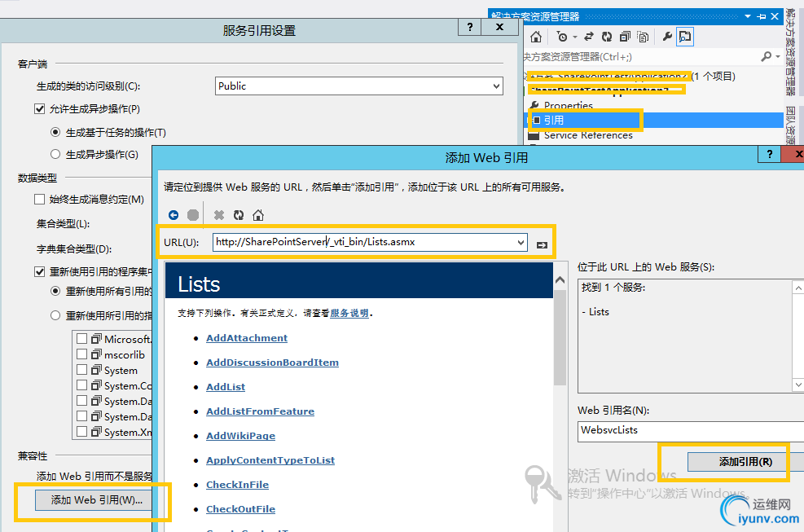
Task: Click the home icon beside the refresh button
Action: click(258, 215)
